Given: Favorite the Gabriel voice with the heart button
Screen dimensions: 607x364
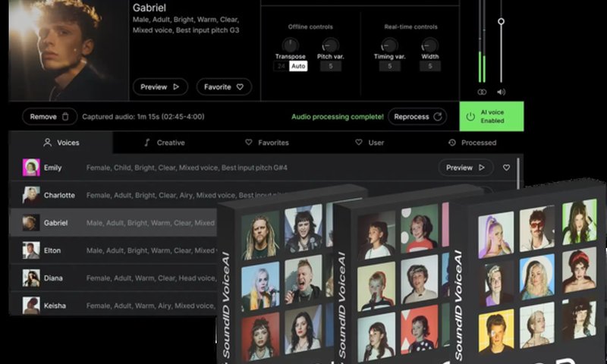Looking at the screenshot, I should coord(224,87).
